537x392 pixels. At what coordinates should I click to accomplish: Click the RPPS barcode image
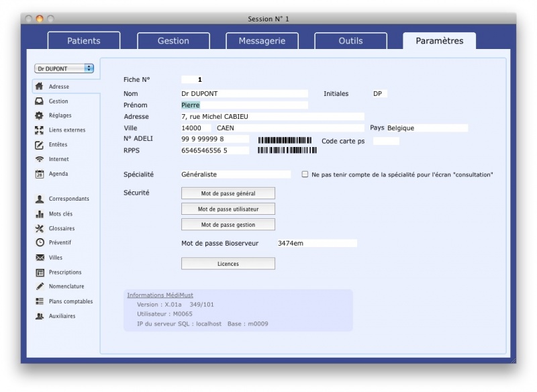pos(287,150)
